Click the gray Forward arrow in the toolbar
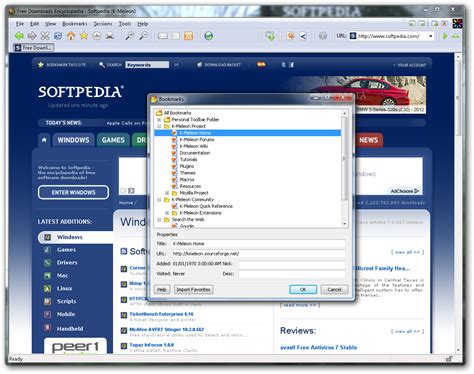Viewport: 474px width, 374px height. tap(32, 36)
